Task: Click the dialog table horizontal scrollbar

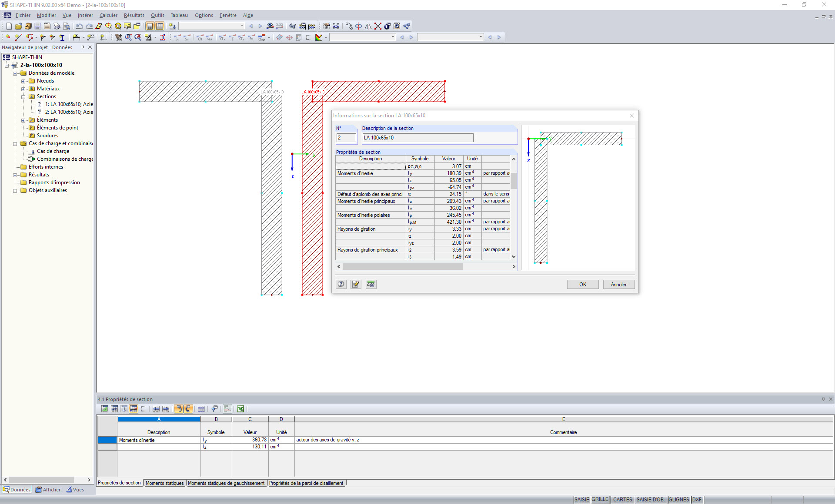Action: (402, 267)
